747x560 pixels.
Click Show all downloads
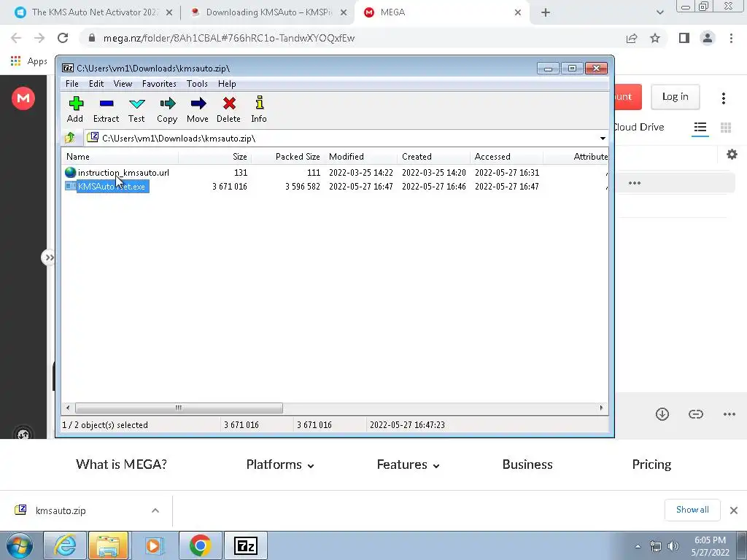click(x=692, y=510)
